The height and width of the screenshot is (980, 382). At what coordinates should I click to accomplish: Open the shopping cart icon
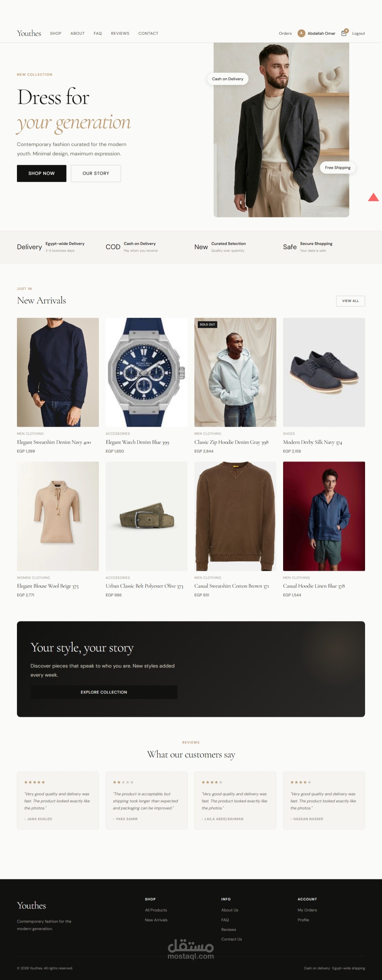[344, 34]
